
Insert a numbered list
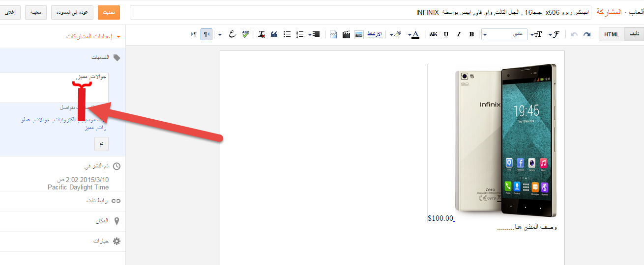(300, 34)
